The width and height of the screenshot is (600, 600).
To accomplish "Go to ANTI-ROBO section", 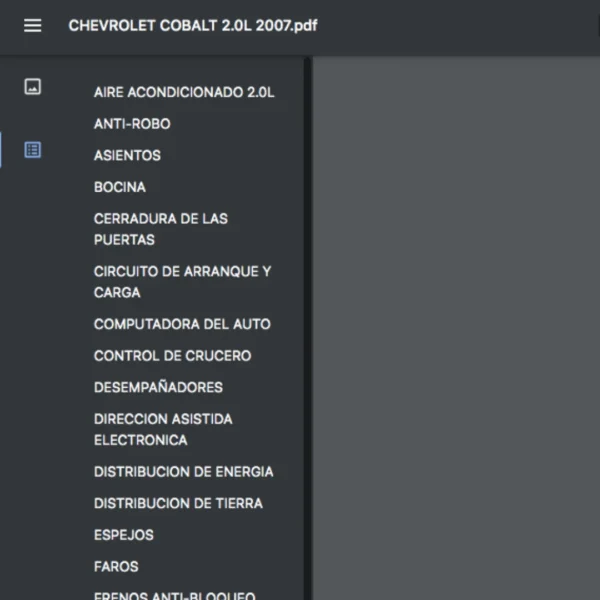I will point(132,124).
